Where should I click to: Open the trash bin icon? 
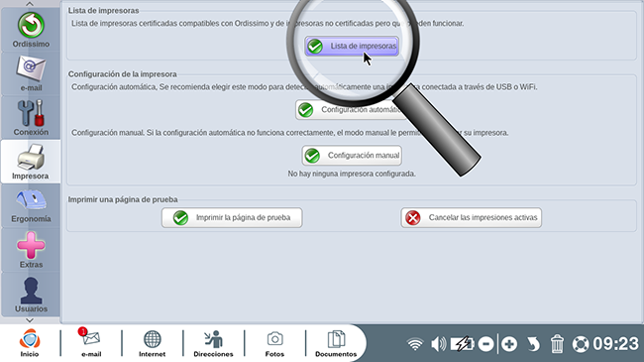point(557,344)
